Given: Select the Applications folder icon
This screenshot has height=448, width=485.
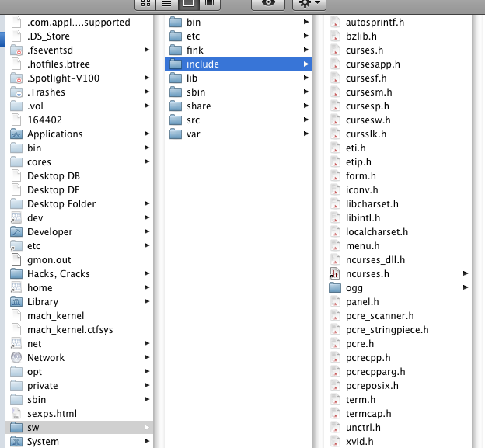Looking at the screenshot, I should [16, 134].
